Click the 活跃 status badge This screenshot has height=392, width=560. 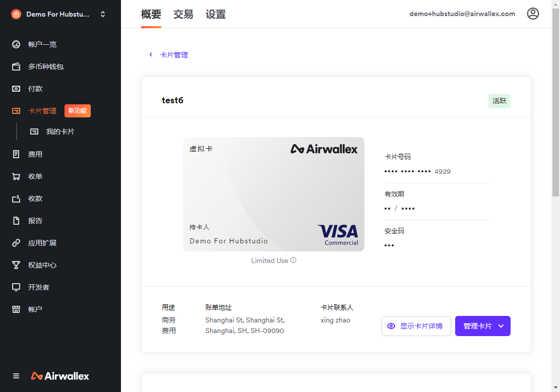pyautogui.click(x=500, y=101)
